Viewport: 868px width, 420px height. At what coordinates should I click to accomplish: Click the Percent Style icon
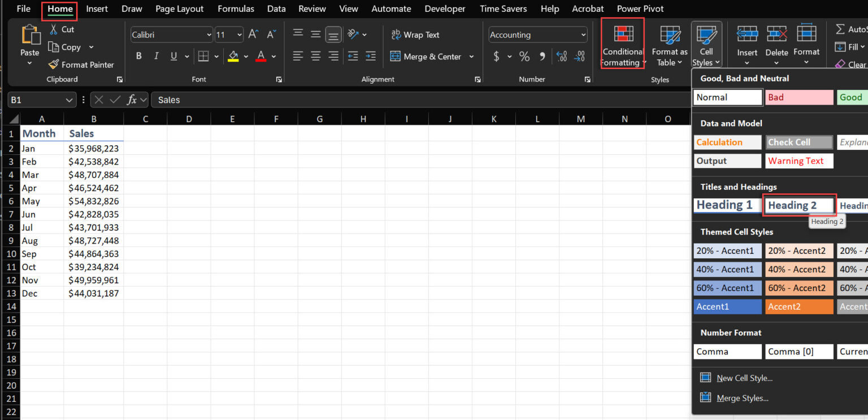(524, 56)
